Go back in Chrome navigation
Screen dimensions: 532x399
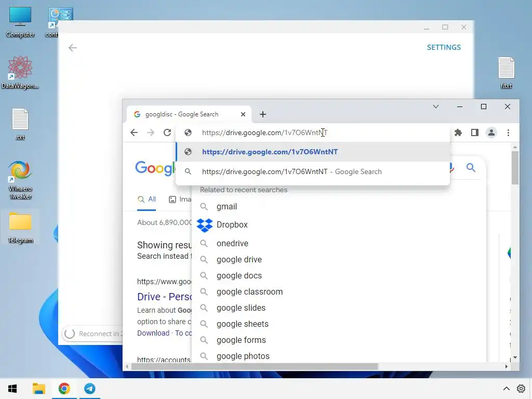click(134, 132)
